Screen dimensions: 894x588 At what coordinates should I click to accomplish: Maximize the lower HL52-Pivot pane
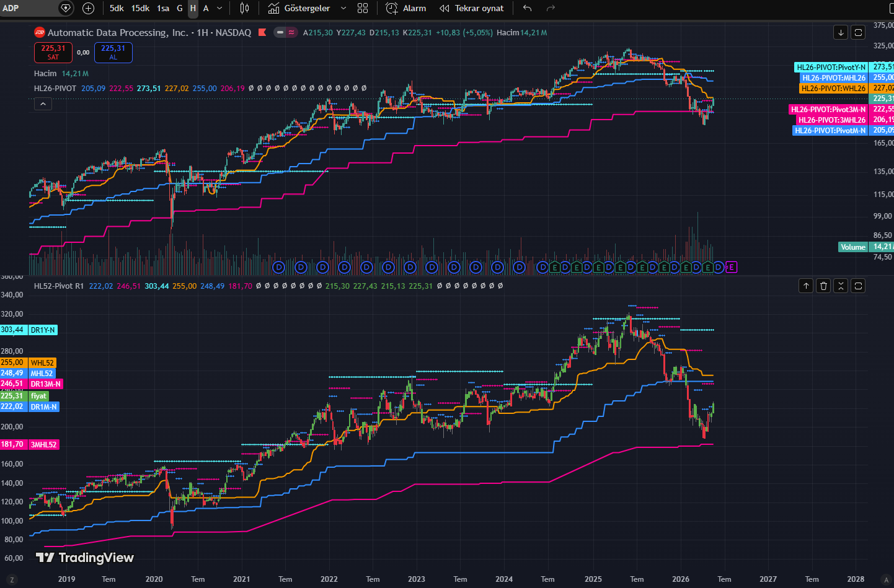tap(858, 286)
